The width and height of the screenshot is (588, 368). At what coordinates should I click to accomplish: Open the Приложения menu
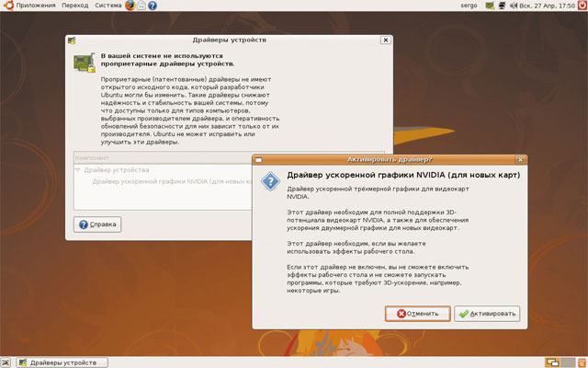(36, 6)
